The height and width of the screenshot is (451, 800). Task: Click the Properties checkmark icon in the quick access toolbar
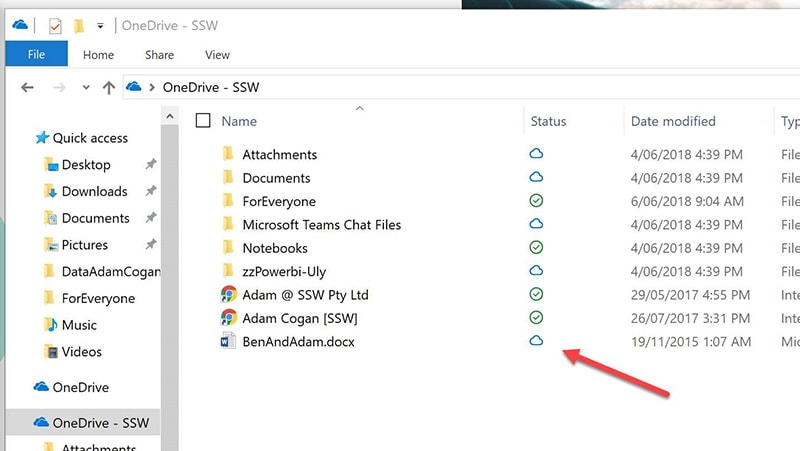(54, 26)
